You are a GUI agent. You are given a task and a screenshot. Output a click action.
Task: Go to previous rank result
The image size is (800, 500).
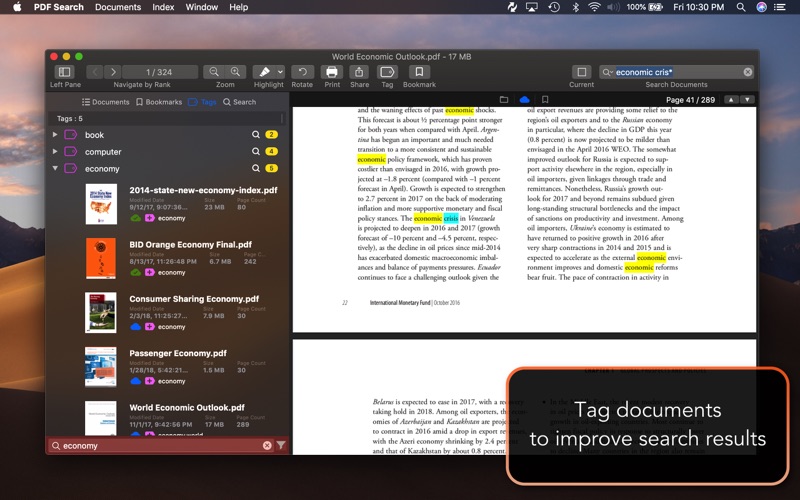[94, 72]
